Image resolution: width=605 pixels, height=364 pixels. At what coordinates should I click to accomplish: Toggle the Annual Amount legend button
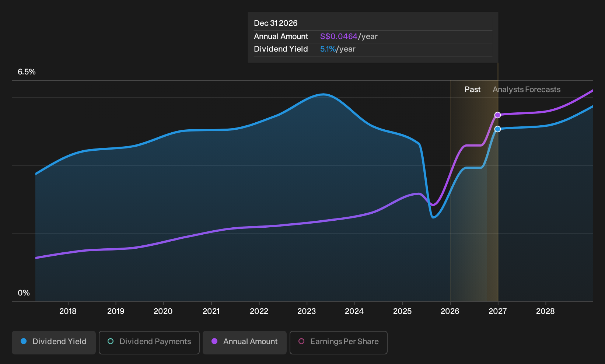coord(245,343)
